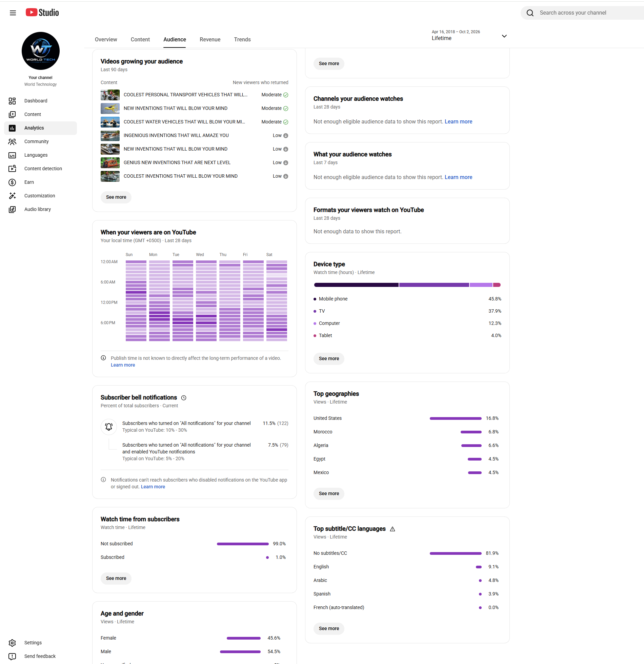See more under Watch time from subscribers

tap(116, 578)
